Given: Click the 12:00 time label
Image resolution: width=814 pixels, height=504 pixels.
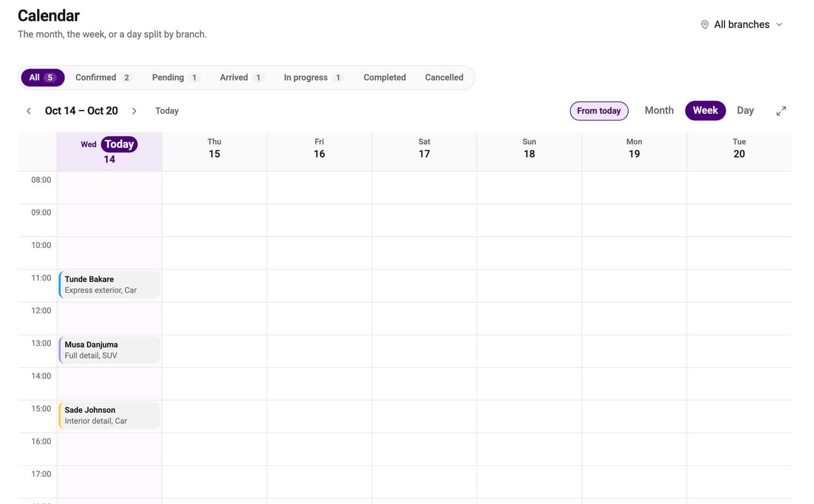Looking at the screenshot, I should coord(41,311).
